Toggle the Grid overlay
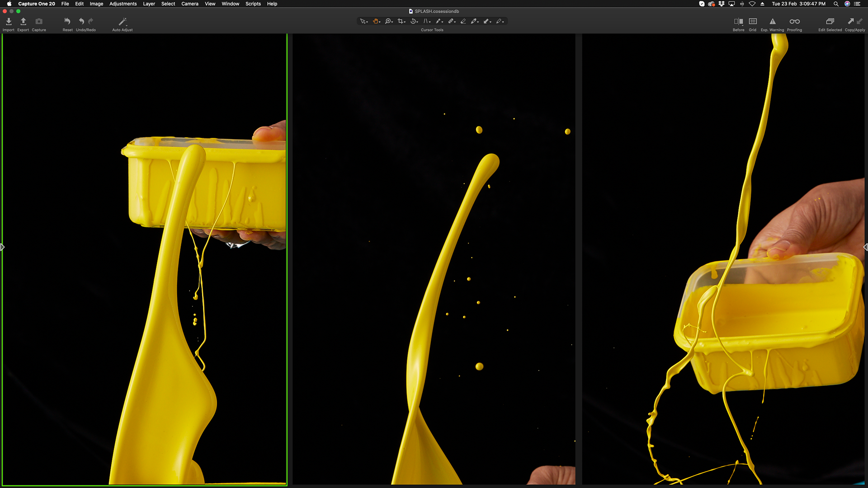Viewport: 868px width, 488px height. pyautogui.click(x=753, y=22)
